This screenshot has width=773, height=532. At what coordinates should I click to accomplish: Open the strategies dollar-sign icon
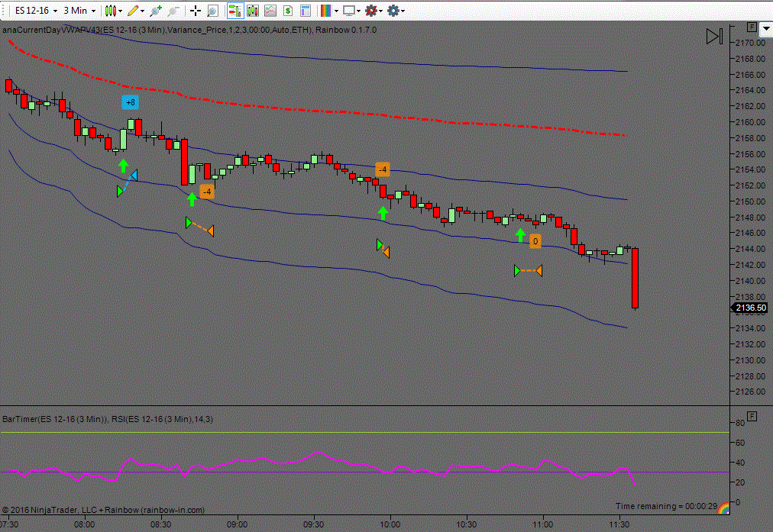tap(288, 11)
